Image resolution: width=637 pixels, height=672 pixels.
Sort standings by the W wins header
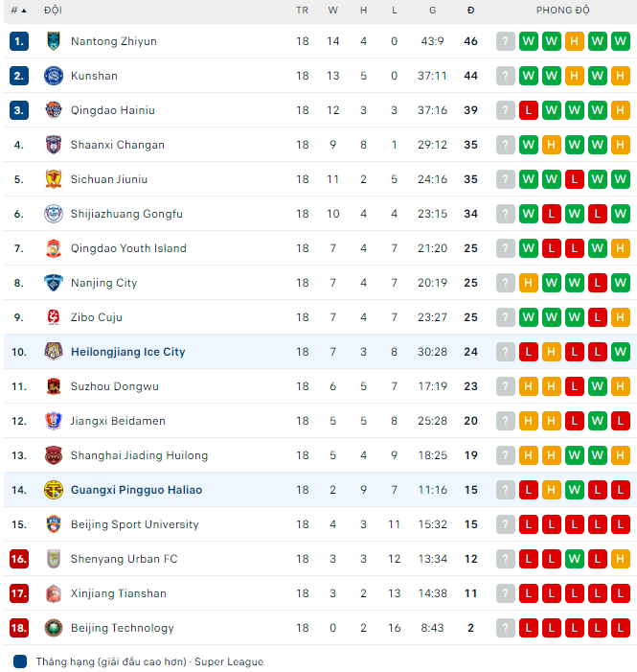333,10
